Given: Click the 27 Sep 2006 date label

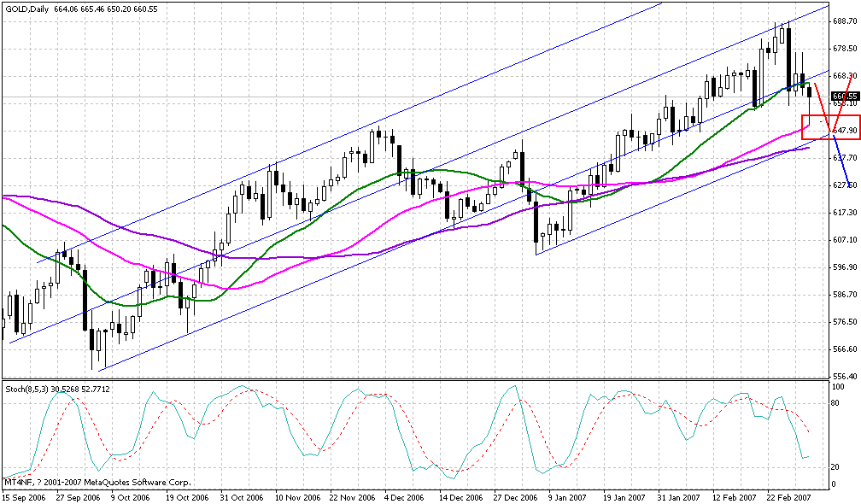Looking at the screenshot, I should click(78, 497).
